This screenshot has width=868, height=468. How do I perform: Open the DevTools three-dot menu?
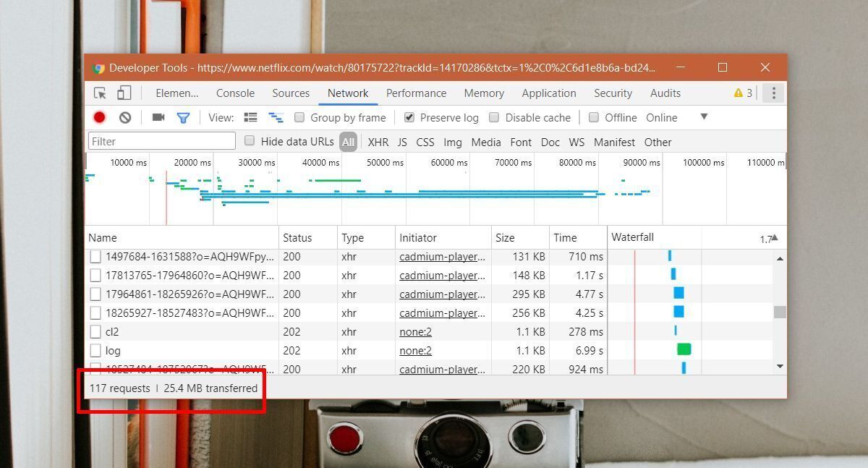click(x=773, y=93)
